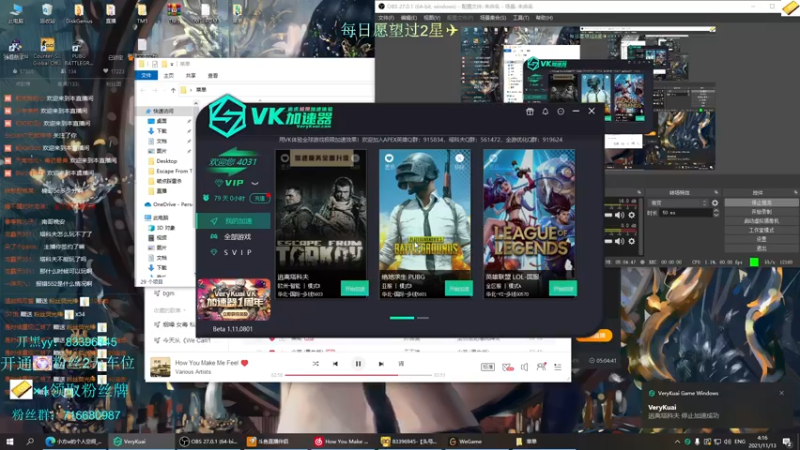This screenshot has height=450, width=800.
Task: Show lyrics with the 词 icon
Action: (x=401, y=364)
